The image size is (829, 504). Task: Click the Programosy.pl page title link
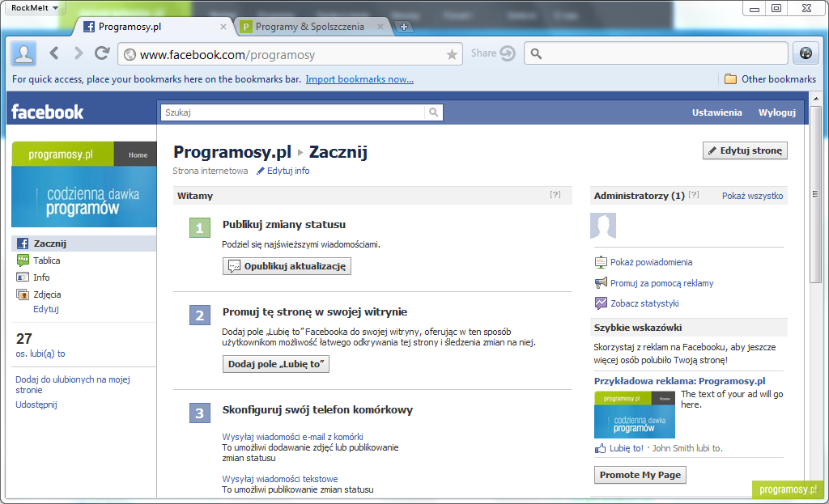click(x=232, y=152)
